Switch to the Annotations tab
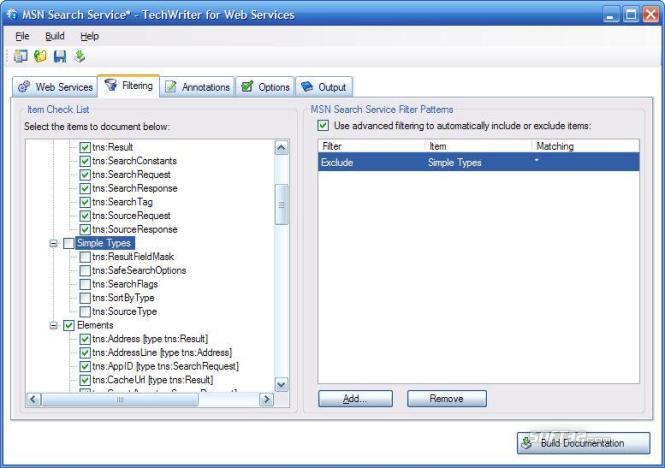 (x=197, y=87)
